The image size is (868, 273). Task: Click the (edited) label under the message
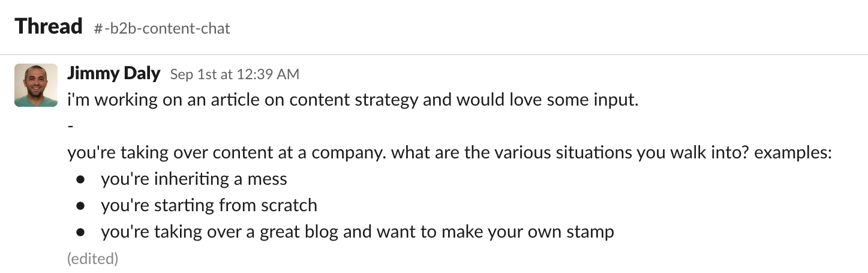pyautogui.click(x=92, y=259)
